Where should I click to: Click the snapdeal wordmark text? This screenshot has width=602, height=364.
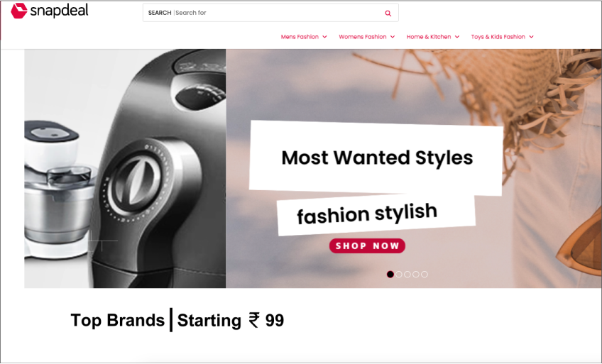[59, 11]
